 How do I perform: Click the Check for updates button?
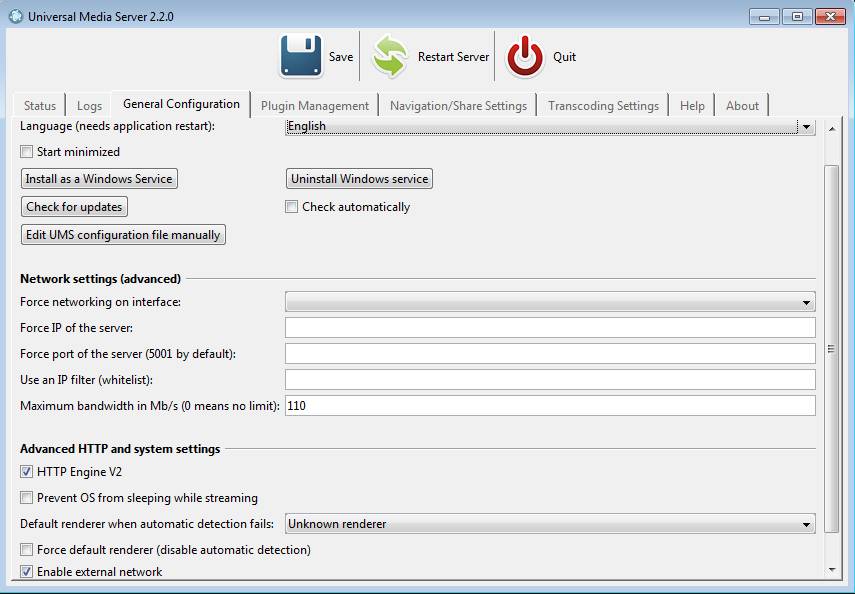click(x=74, y=207)
